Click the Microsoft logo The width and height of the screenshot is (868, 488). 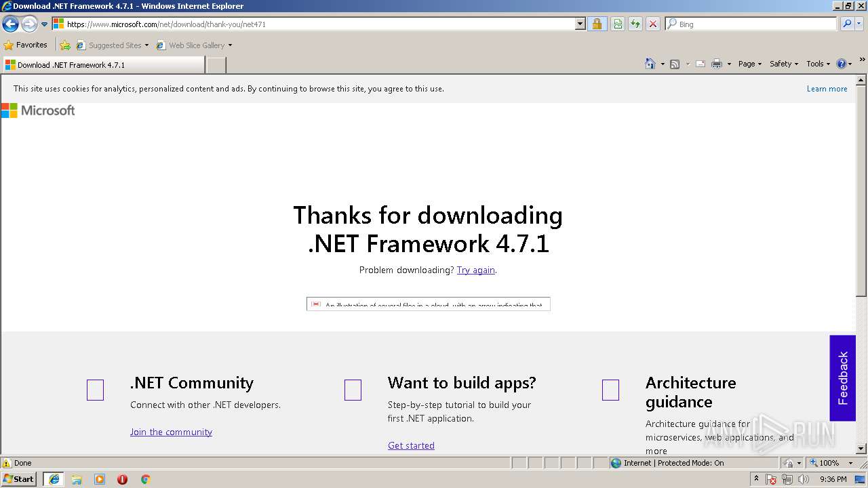point(38,110)
